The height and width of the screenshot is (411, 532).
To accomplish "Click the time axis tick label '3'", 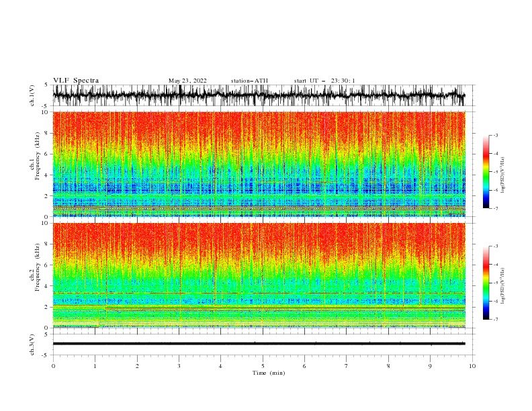I will click(179, 366).
